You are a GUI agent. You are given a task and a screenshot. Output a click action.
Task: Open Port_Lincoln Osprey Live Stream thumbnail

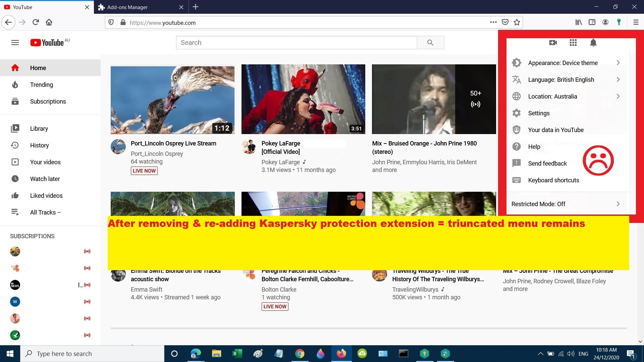(172, 99)
